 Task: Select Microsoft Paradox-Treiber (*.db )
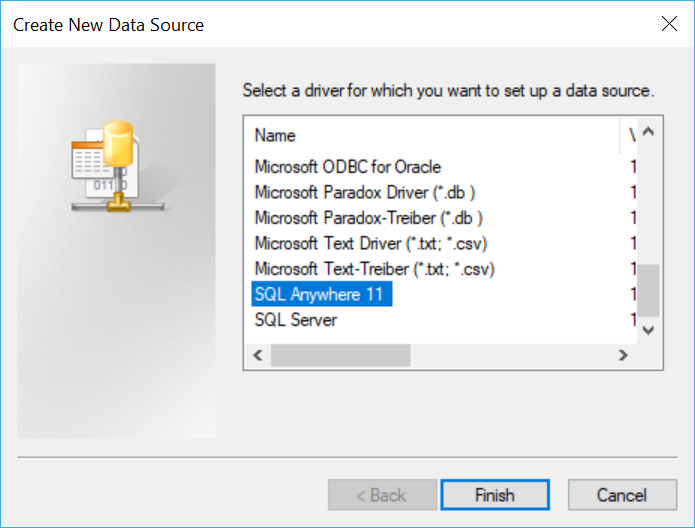pyautogui.click(x=368, y=218)
